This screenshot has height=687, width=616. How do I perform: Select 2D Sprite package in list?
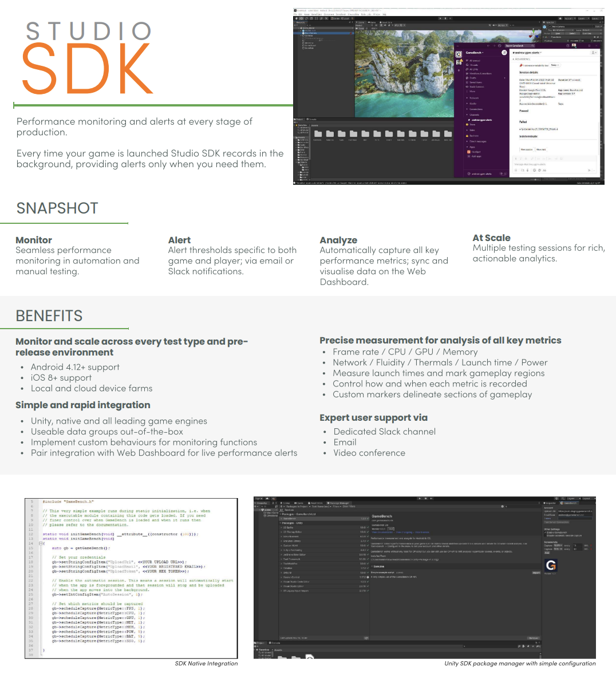pyautogui.click(x=325, y=527)
